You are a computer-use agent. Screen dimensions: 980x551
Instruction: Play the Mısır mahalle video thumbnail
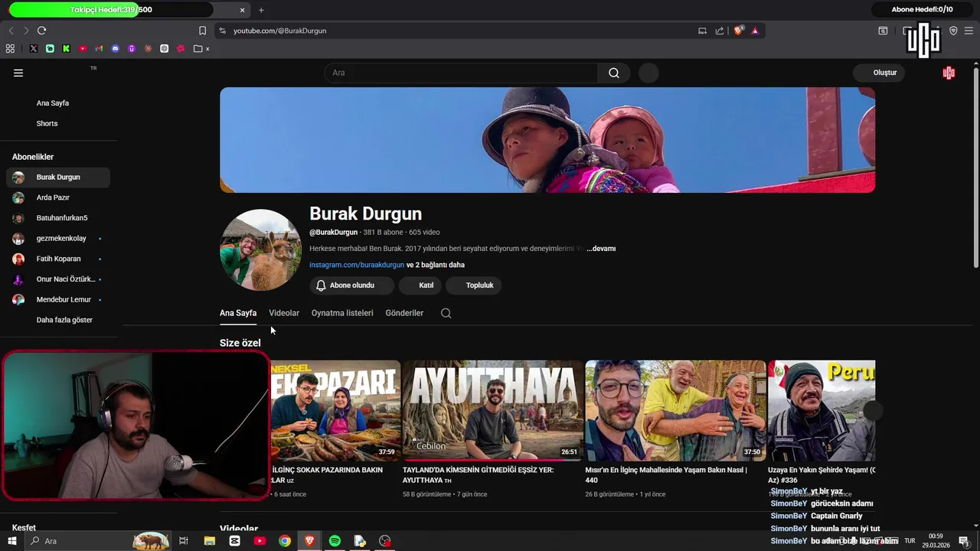(x=675, y=410)
